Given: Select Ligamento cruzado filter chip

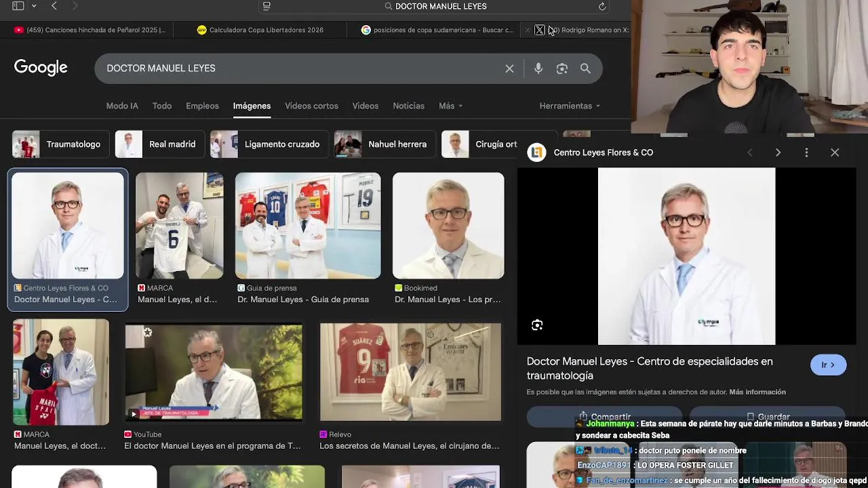Looking at the screenshot, I should click(269, 144).
